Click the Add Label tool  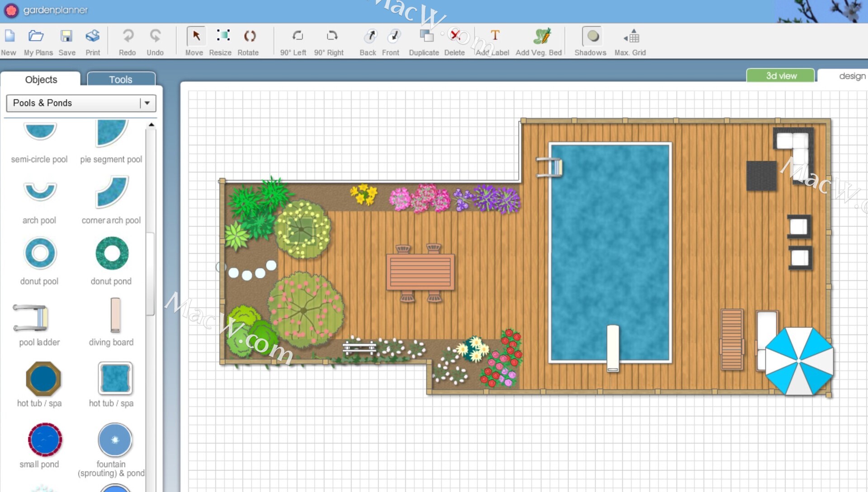pyautogui.click(x=495, y=36)
